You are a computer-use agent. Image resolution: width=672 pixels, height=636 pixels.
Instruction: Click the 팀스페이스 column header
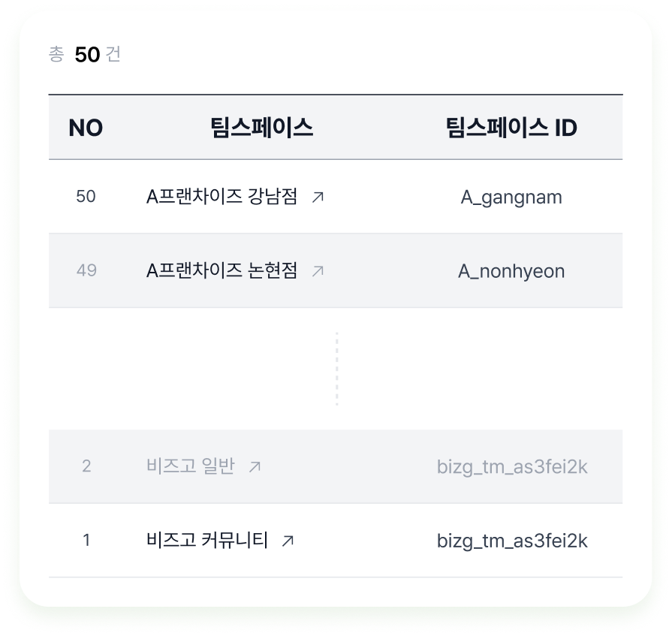(x=261, y=128)
